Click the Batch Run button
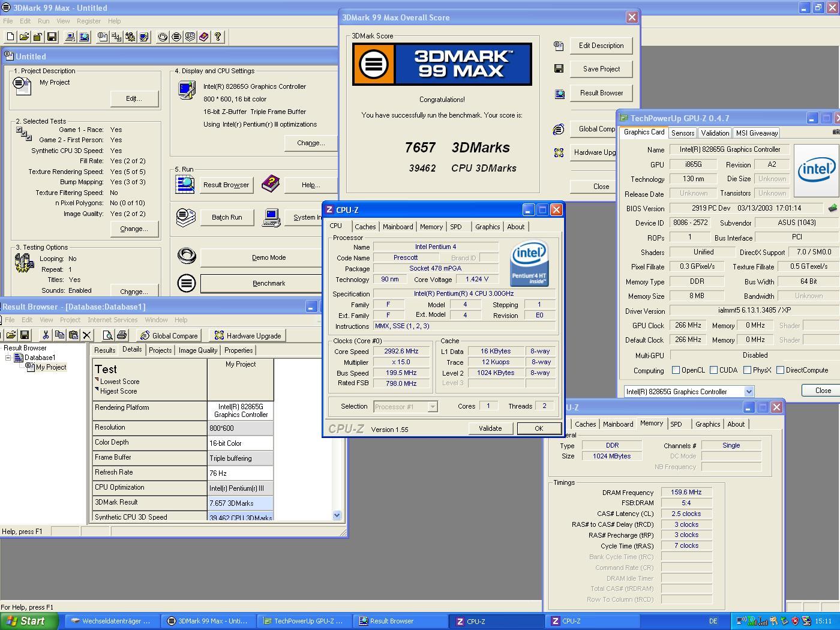Image resolution: width=840 pixels, height=630 pixels. pyautogui.click(x=227, y=217)
